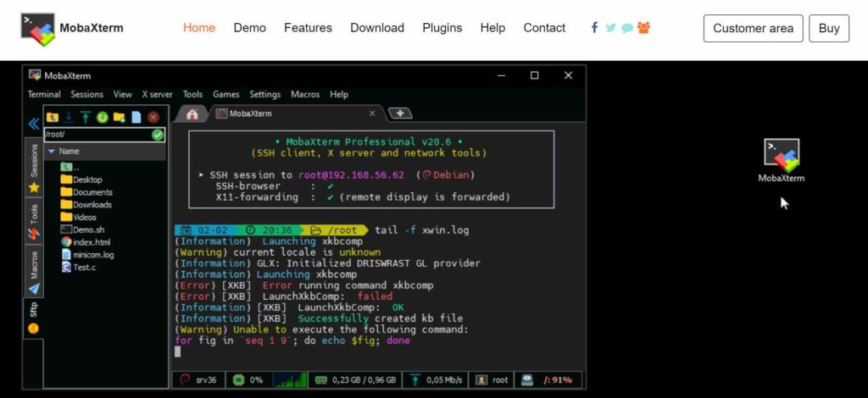This screenshot has width=868, height=398.
Task: Click the Name column sort arrow
Action: [52, 151]
